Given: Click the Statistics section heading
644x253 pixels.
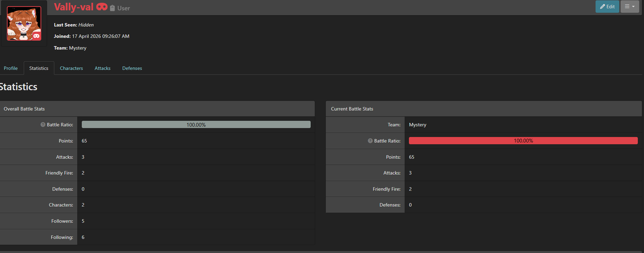Looking at the screenshot, I should click(x=18, y=86).
